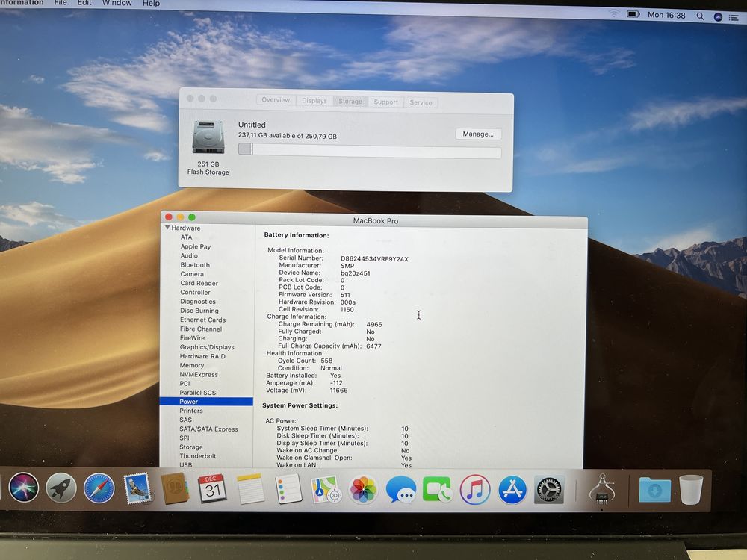Viewport: 747px width, 560px height.
Task: Open the Downloads folder in Dock
Action: (654, 490)
